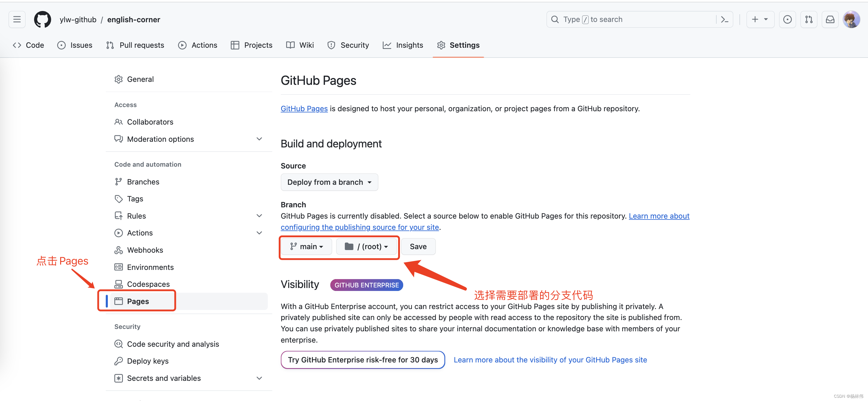The width and height of the screenshot is (868, 401).
Task: Click the folder icon in root selector
Action: coord(349,246)
